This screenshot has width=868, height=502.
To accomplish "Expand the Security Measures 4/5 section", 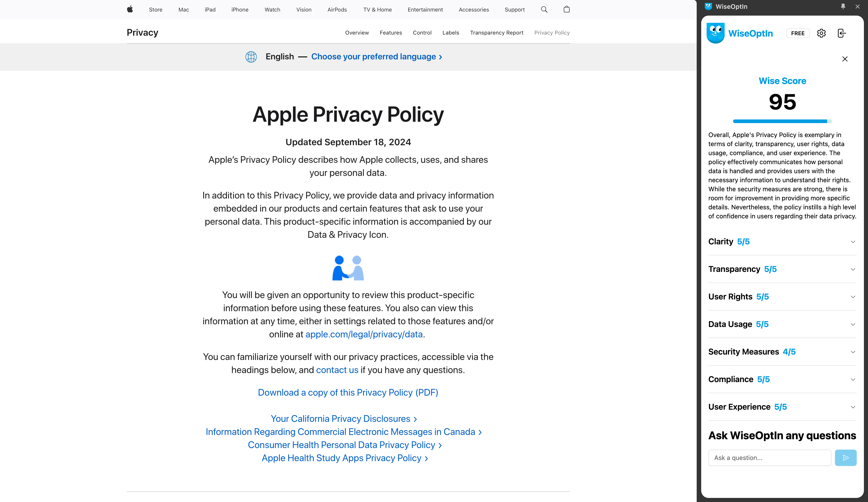I will pyautogui.click(x=782, y=352).
